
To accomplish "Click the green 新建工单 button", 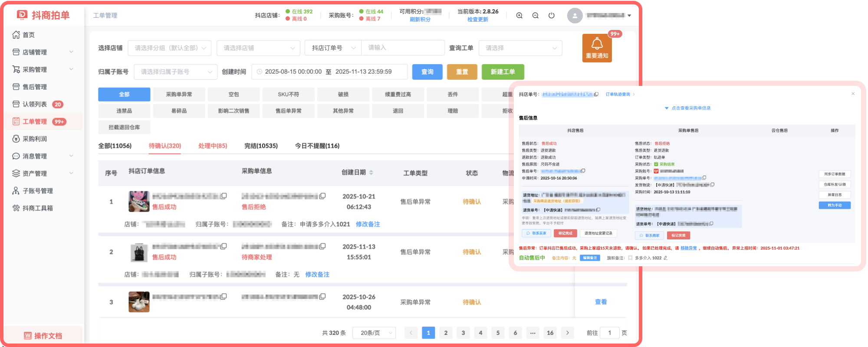I will tap(503, 72).
